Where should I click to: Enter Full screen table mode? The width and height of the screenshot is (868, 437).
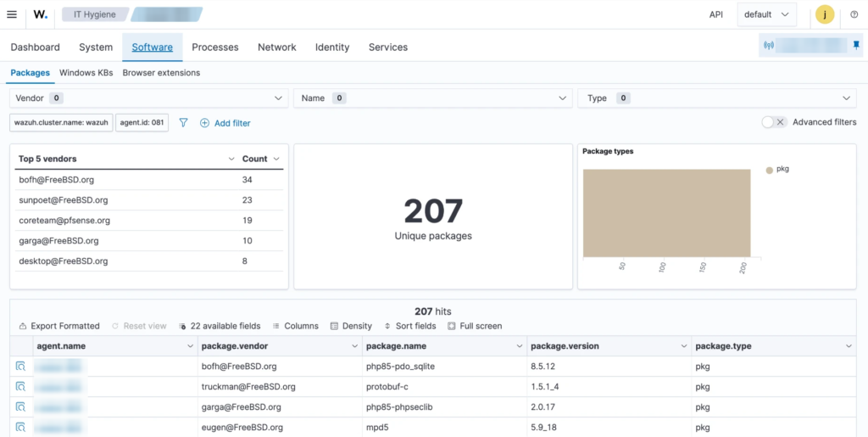pyautogui.click(x=475, y=326)
